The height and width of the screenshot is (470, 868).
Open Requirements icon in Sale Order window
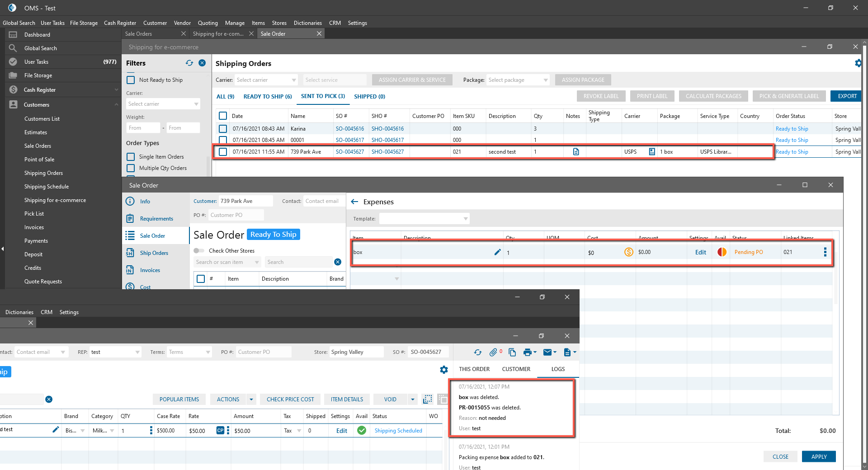coord(130,219)
